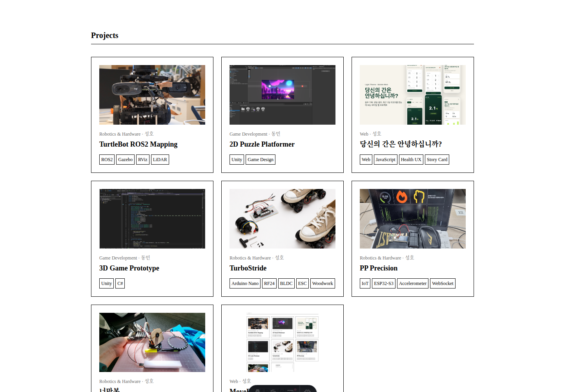The height and width of the screenshot is (392, 565).
Task: Open the LED ring hardware photo thumbnail
Action: pyautogui.click(x=152, y=342)
